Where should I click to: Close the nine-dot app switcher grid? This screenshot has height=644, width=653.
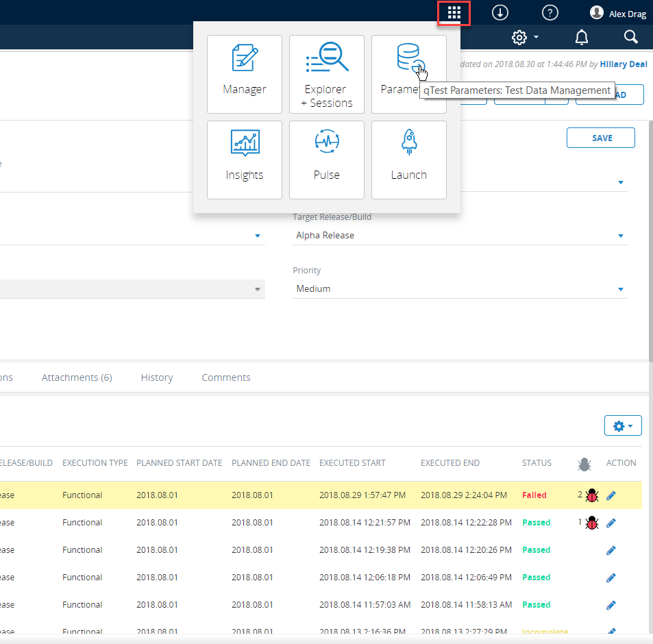point(454,12)
